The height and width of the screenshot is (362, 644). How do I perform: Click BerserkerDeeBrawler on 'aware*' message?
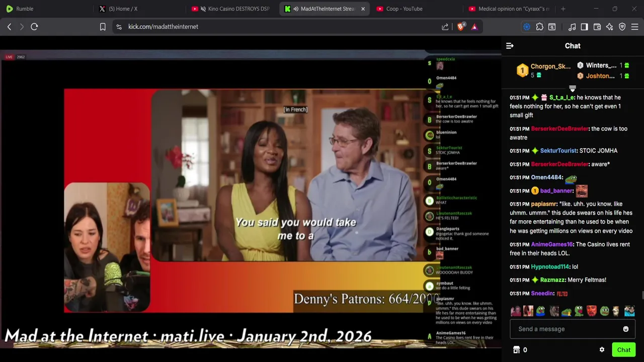pyautogui.click(x=559, y=164)
